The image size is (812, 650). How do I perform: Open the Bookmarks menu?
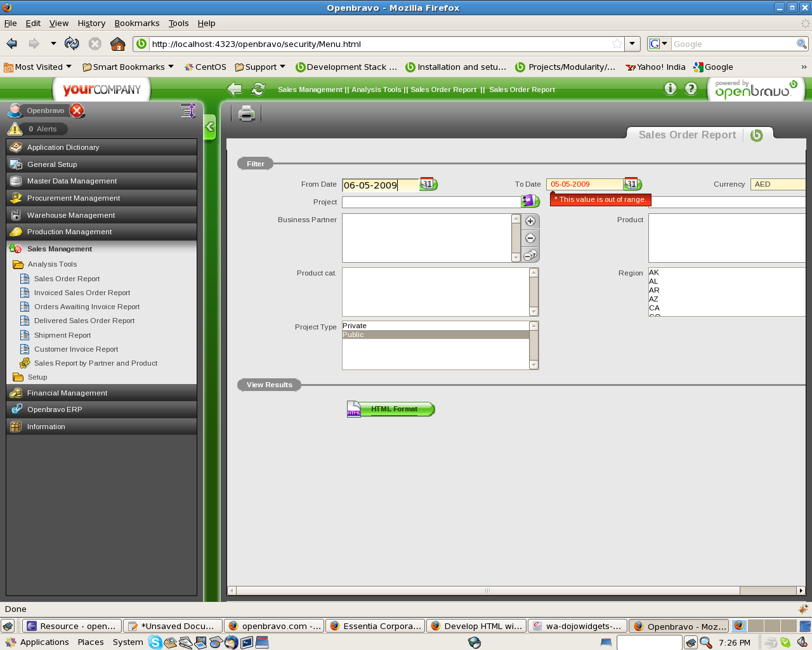coord(136,23)
